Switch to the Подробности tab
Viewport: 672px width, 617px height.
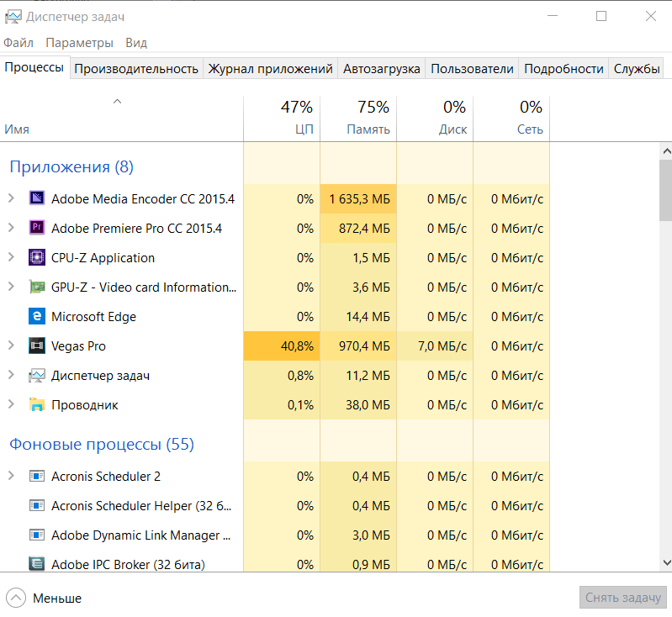564,69
